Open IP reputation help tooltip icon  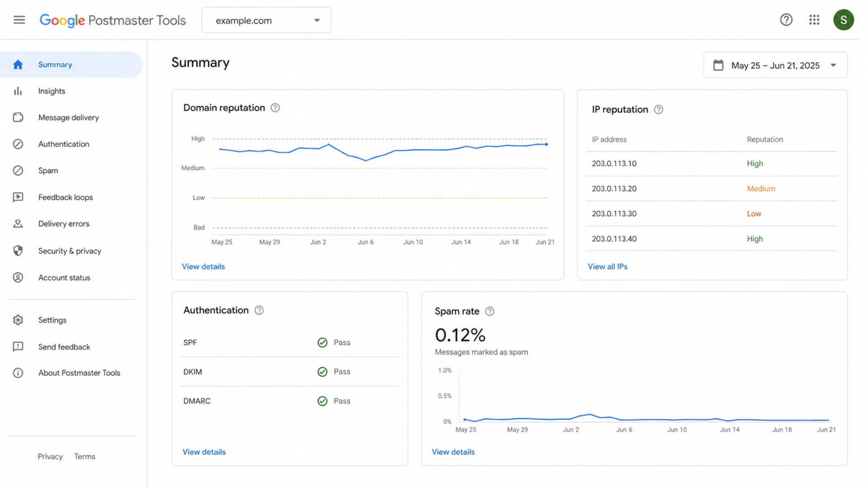tap(659, 110)
